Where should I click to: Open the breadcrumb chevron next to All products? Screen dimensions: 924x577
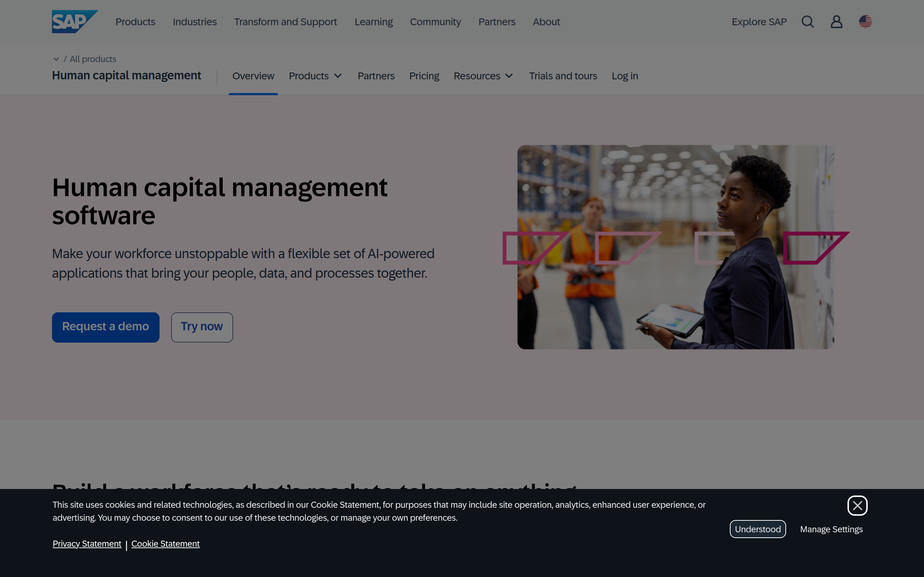tap(56, 59)
